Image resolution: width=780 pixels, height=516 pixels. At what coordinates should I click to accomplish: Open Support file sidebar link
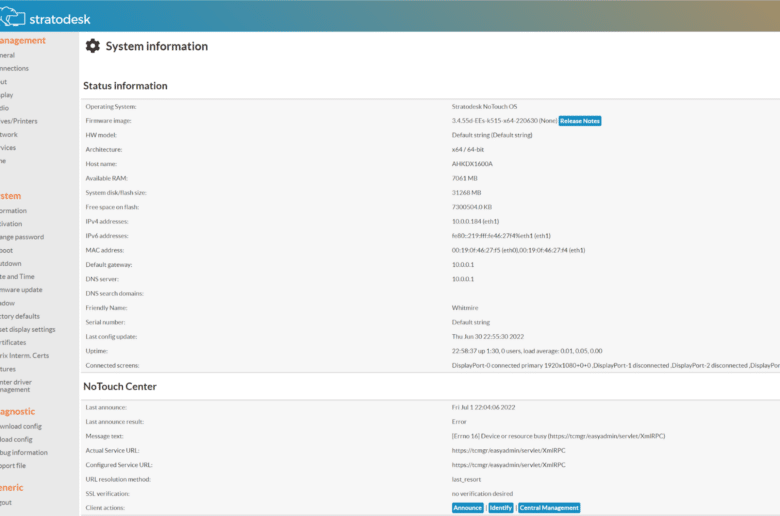[x=13, y=466]
